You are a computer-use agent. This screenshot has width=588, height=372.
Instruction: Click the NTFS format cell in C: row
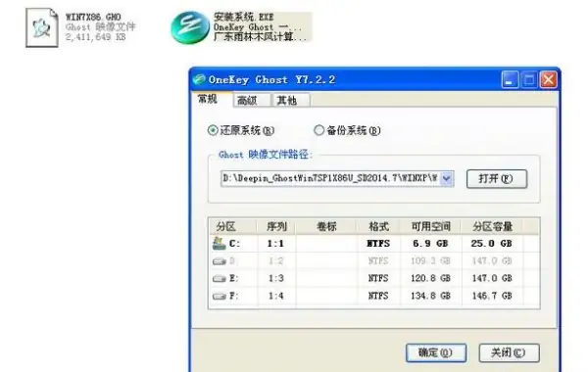(378, 244)
